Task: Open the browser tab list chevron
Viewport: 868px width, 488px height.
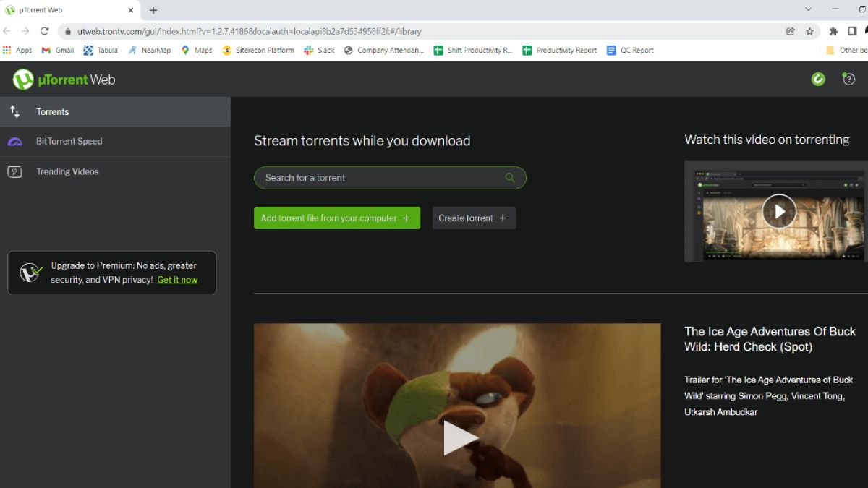Action: coord(808,10)
